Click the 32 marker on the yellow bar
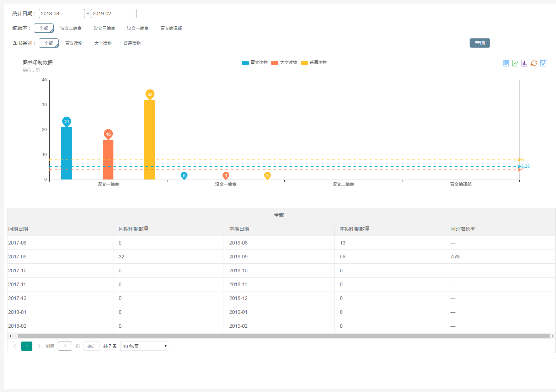Image resolution: width=556 pixels, height=392 pixels. pyautogui.click(x=150, y=94)
